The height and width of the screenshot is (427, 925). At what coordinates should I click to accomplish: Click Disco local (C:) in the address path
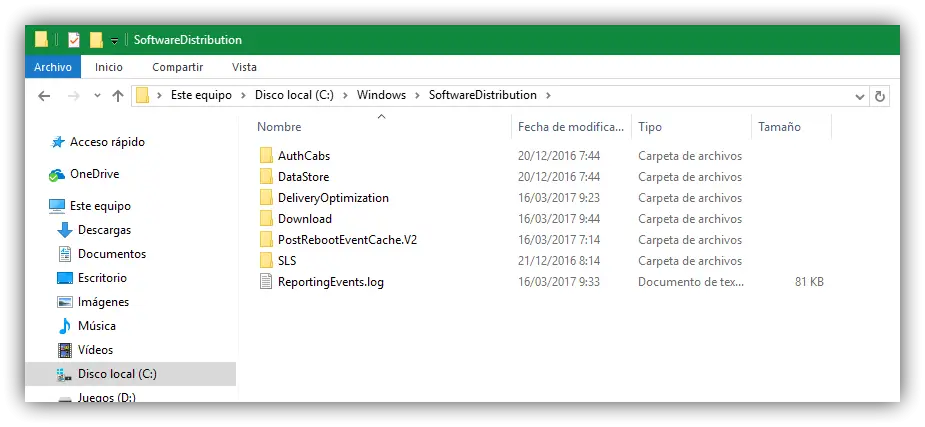(294, 95)
